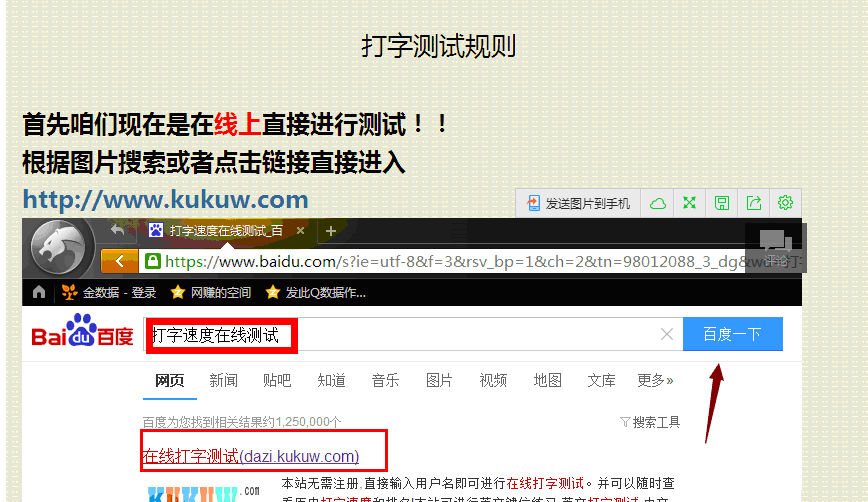Open 在线打字测试(dazi.kukuw.com) result link
Viewport: 868px width, 502px height.
point(251,457)
